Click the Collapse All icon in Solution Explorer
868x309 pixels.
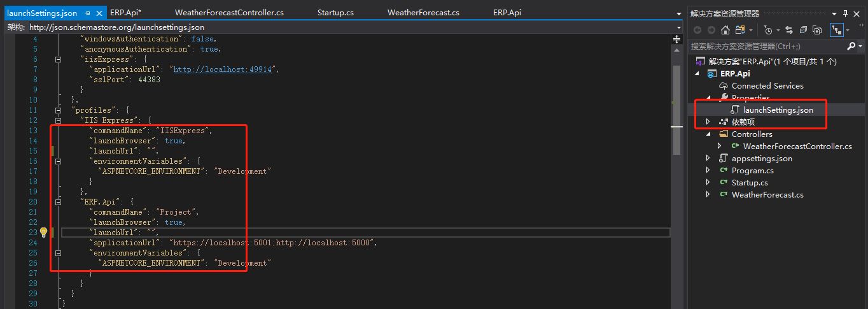[803, 30]
